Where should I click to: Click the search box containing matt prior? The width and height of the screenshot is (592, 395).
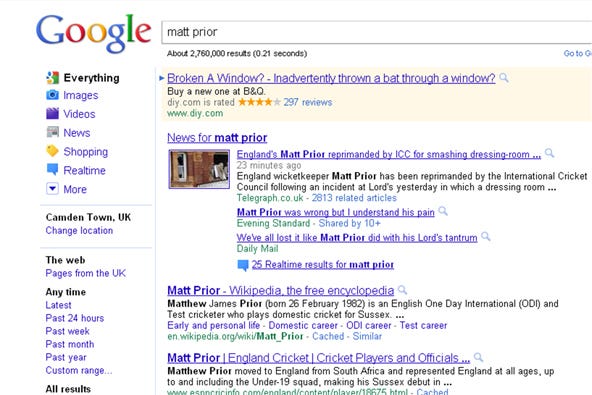click(376, 32)
